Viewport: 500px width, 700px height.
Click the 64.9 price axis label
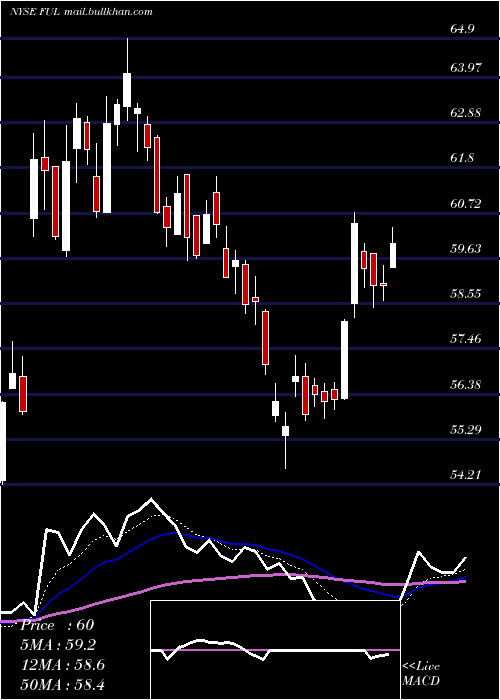coord(463,29)
